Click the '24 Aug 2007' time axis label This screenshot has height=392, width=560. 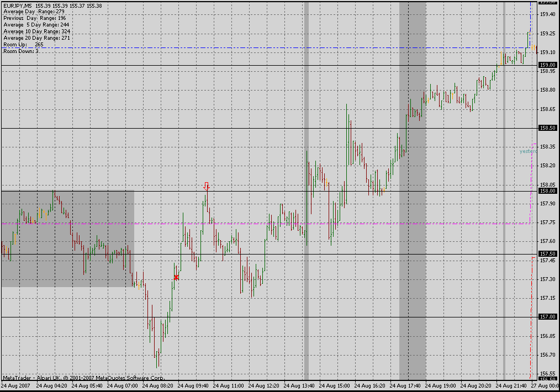(x=15, y=386)
